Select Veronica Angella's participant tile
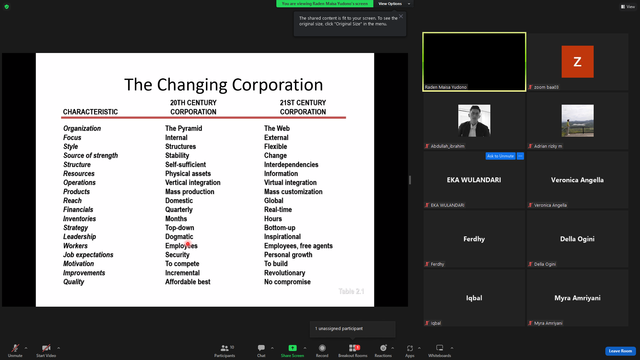The width and height of the screenshot is (640, 360). (x=577, y=180)
